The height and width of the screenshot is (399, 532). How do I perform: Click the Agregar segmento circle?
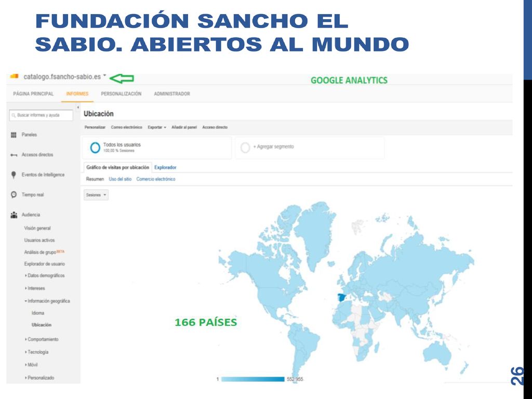(245, 148)
